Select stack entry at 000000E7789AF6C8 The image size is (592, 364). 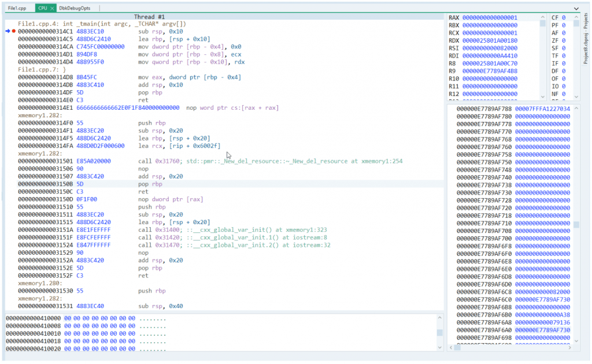coord(513,292)
